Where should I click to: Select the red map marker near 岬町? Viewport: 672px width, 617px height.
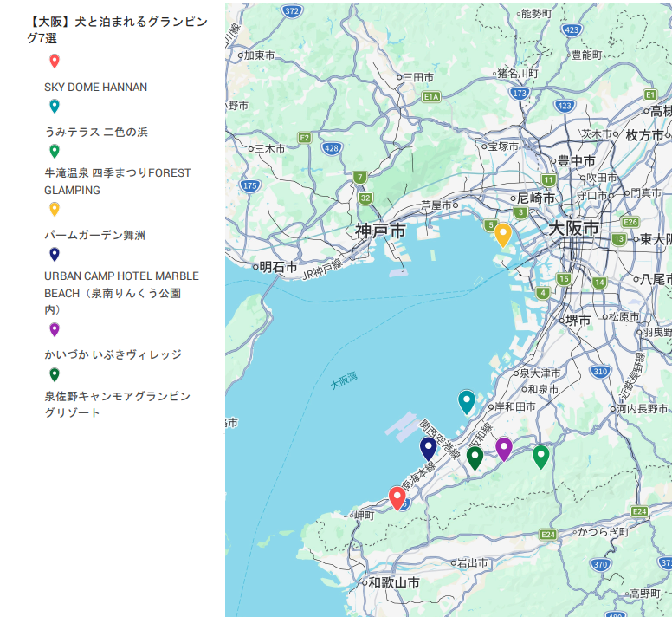[x=397, y=498]
